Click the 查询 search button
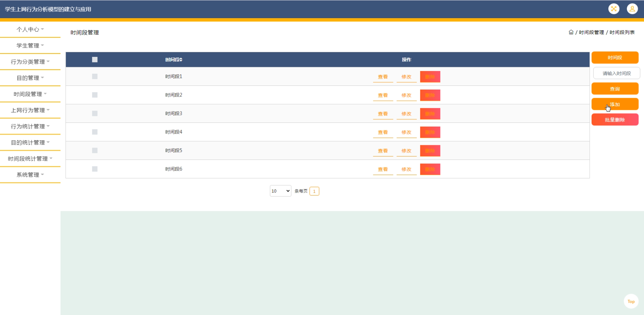Image resolution: width=644 pixels, height=315 pixels. 615,89
